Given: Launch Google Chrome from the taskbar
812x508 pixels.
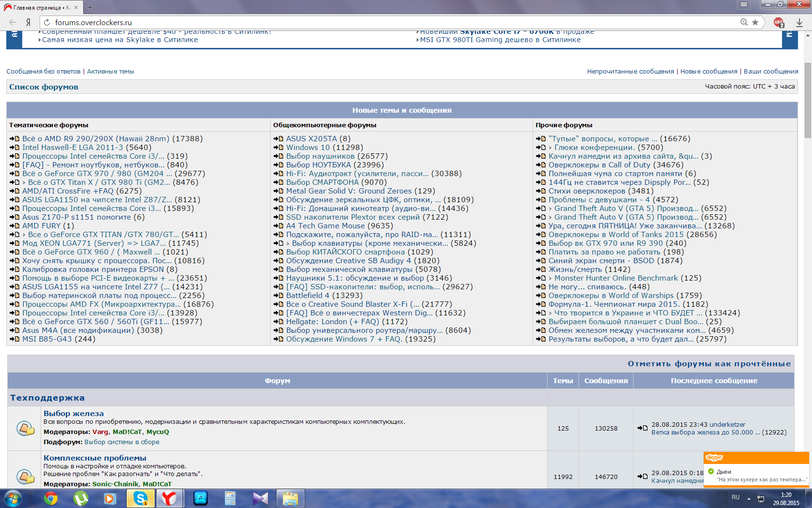Looking at the screenshot, I should (x=51, y=498).
